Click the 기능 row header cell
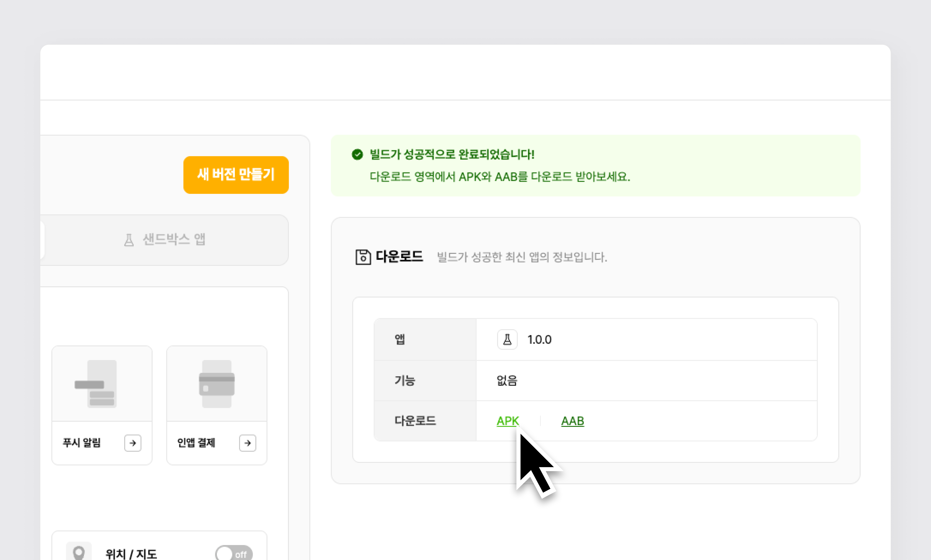931x560 pixels. pos(425,380)
